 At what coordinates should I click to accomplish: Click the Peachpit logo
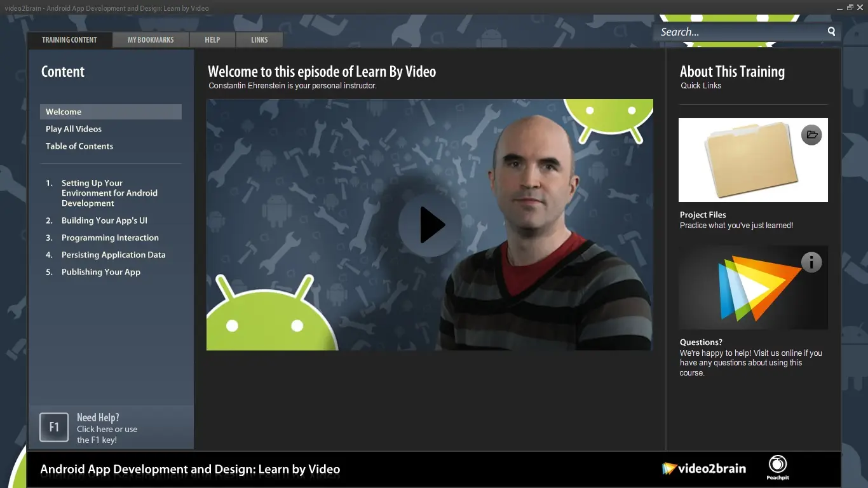778,468
